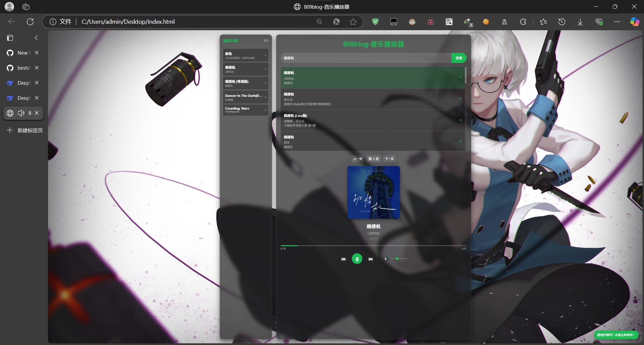Open the profile avatar
The height and width of the screenshot is (345, 644).
coord(9,6)
